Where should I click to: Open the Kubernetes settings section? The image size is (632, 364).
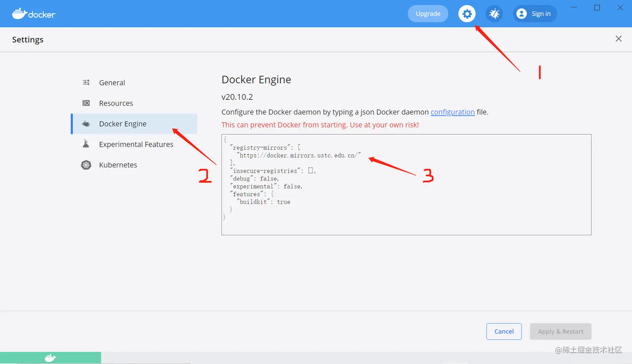click(x=134, y=165)
